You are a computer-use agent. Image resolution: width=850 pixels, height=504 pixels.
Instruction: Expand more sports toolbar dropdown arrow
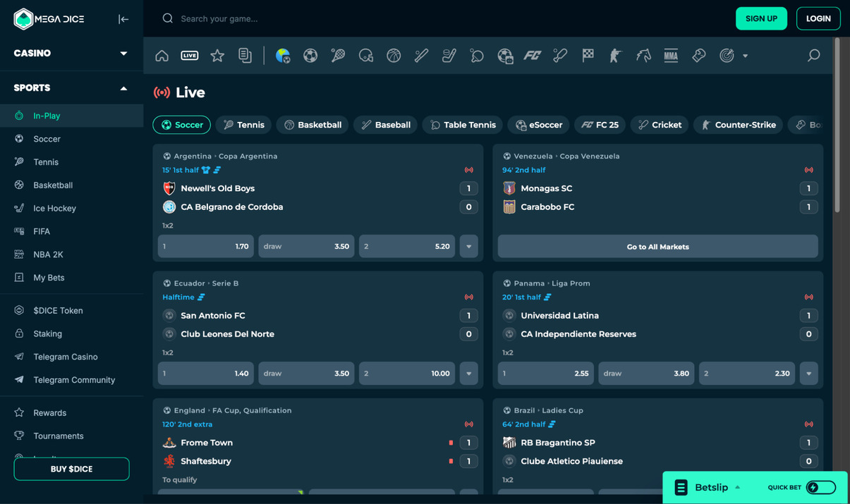coord(745,56)
